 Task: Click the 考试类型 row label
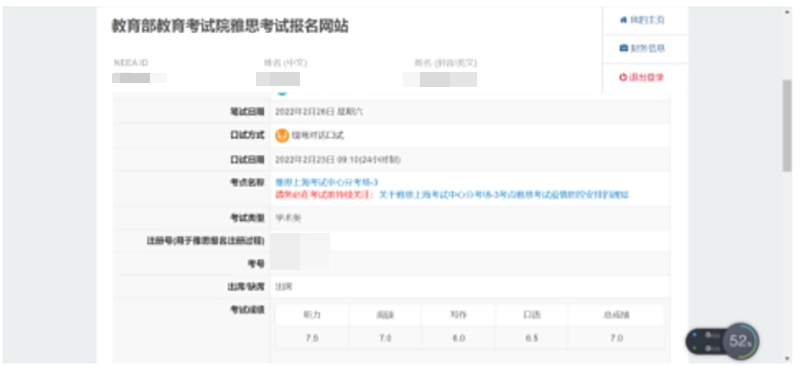point(247,218)
